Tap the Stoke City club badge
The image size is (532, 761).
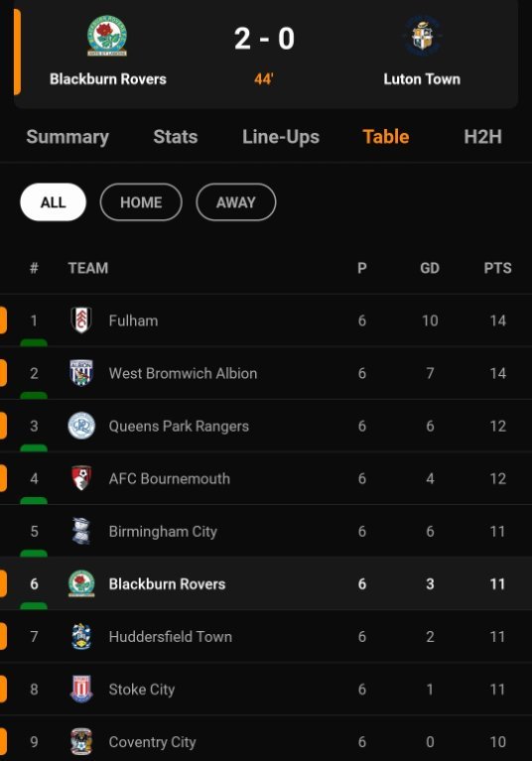(x=81, y=689)
